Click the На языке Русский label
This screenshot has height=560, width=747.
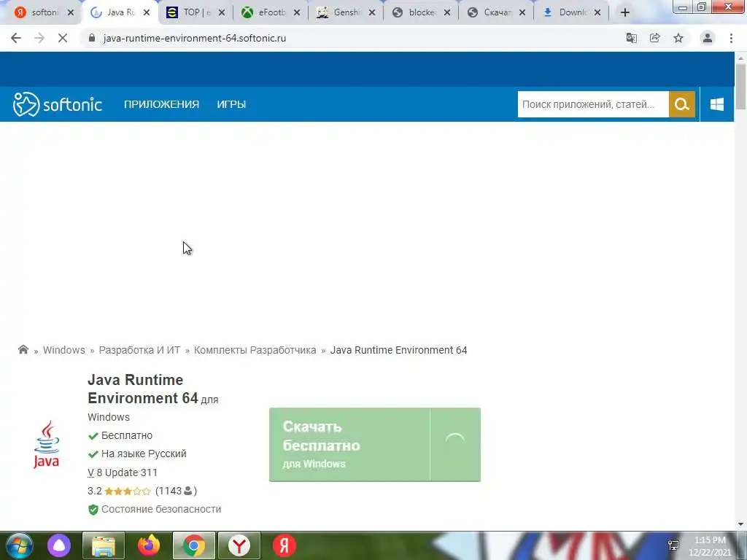click(x=144, y=454)
